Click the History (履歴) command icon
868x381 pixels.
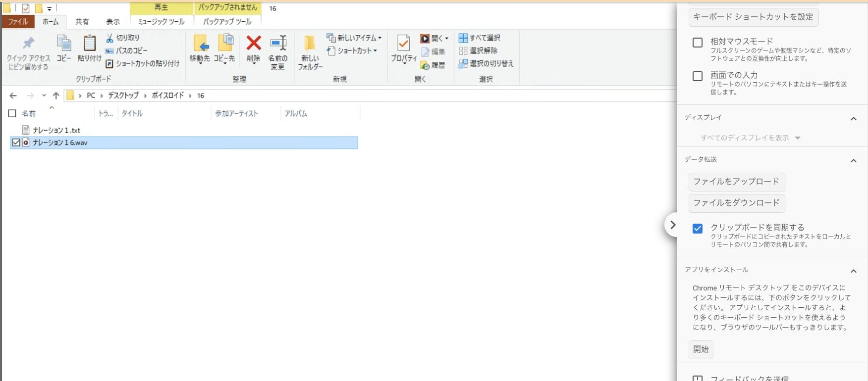425,65
